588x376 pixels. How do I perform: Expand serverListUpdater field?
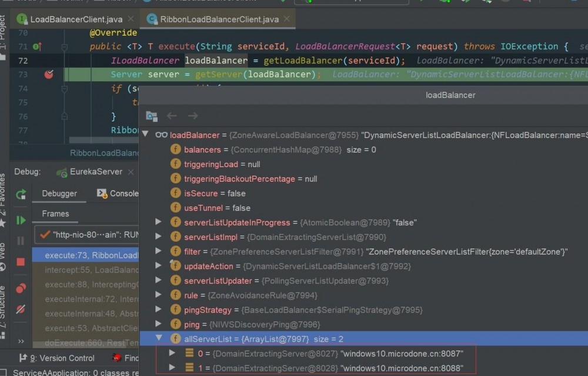(x=159, y=280)
